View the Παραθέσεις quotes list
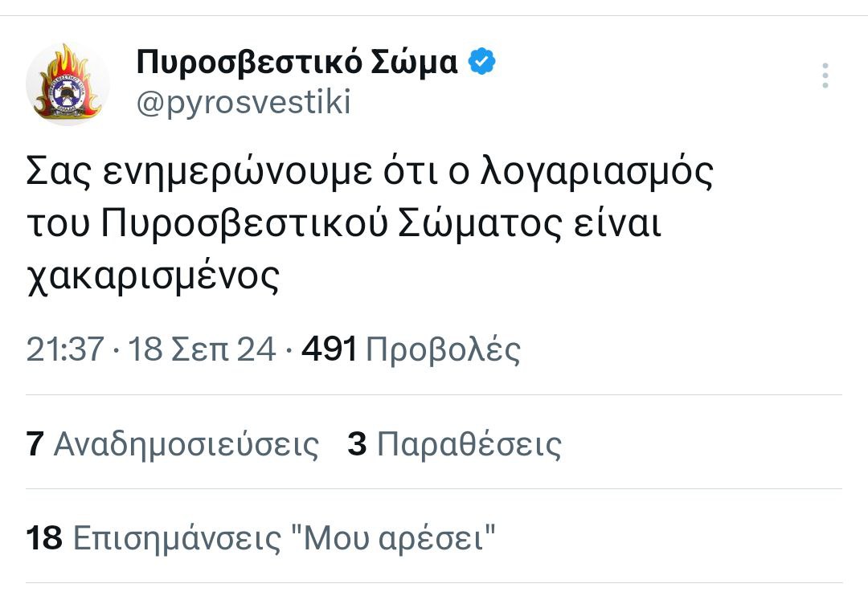 pos(469,444)
